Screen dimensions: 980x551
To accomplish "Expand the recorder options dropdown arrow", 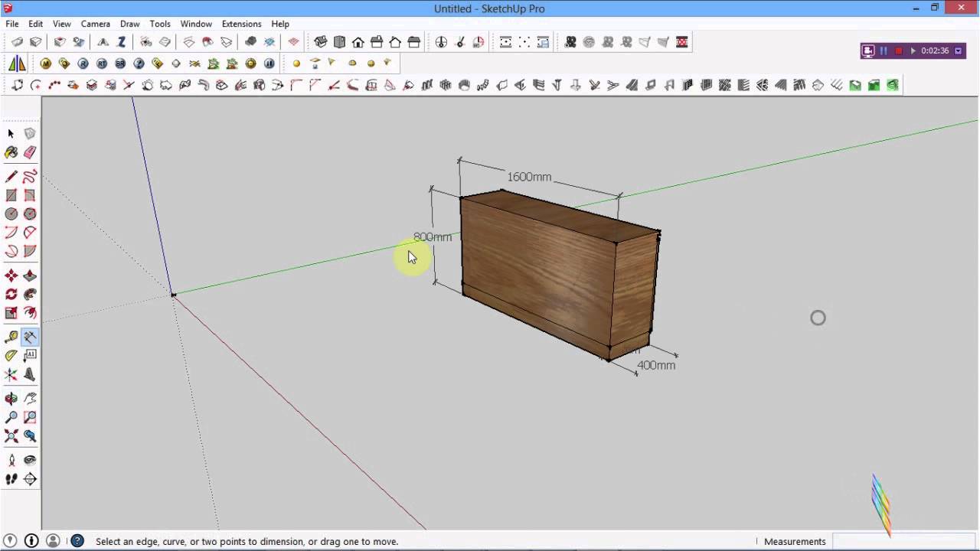I will [958, 51].
